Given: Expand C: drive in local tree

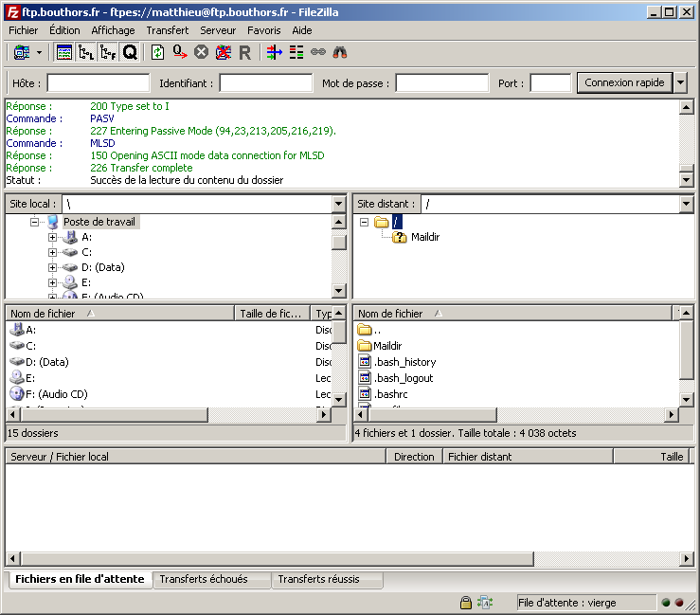Looking at the screenshot, I should 52,252.
